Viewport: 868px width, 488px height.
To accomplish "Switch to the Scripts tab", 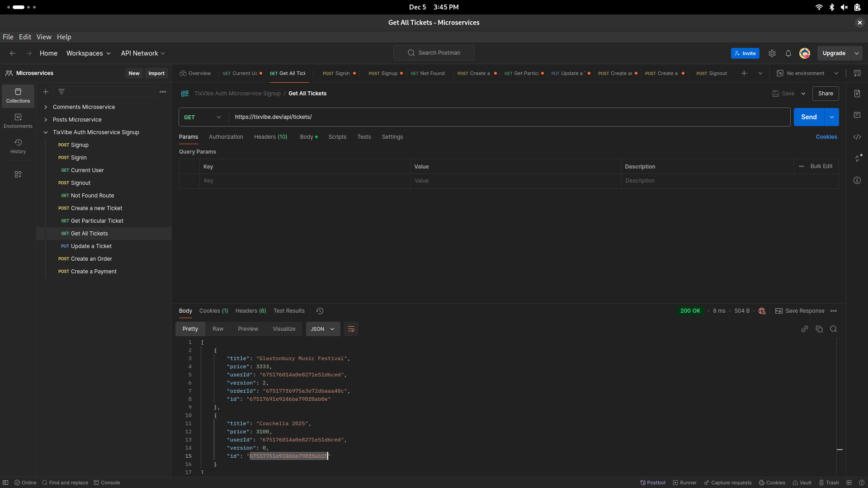I will pyautogui.click(x=337, y=137).
